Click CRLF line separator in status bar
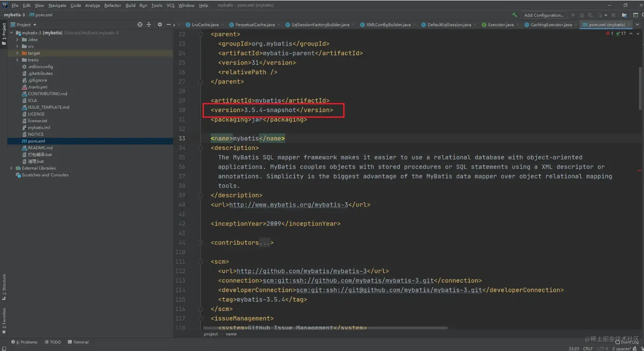 pyautogui.click(x=588, y=349)
